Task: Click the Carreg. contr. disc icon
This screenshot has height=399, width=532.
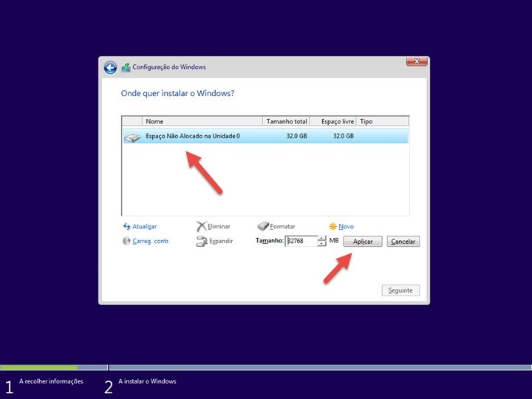Action: (x=126, y=241)
